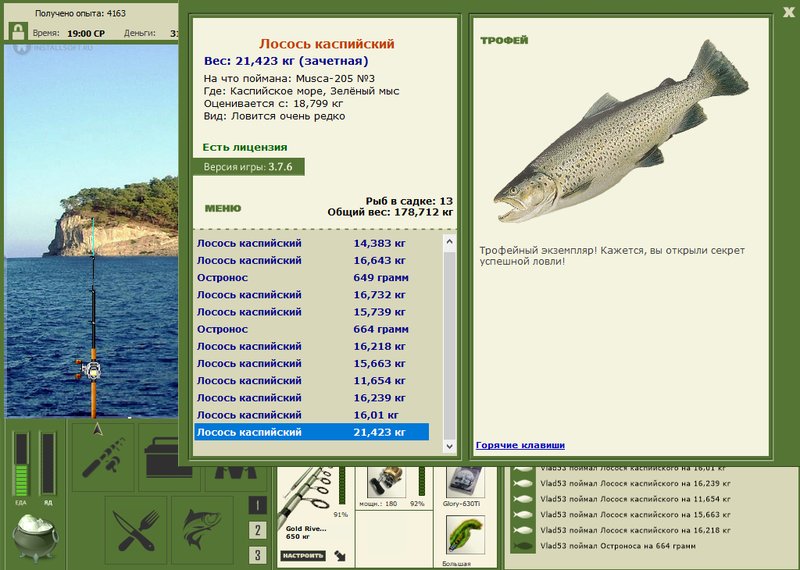Switch to tackle slot 1
This screenshot has width=800, height=570.
tap(257, 506)
